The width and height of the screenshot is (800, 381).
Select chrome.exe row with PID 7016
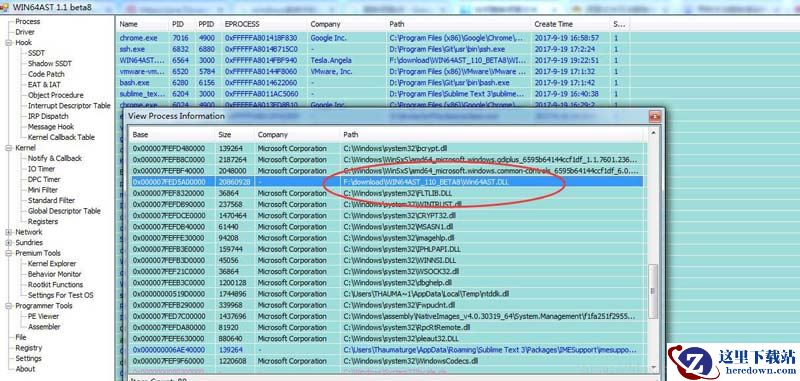point(372,38)
